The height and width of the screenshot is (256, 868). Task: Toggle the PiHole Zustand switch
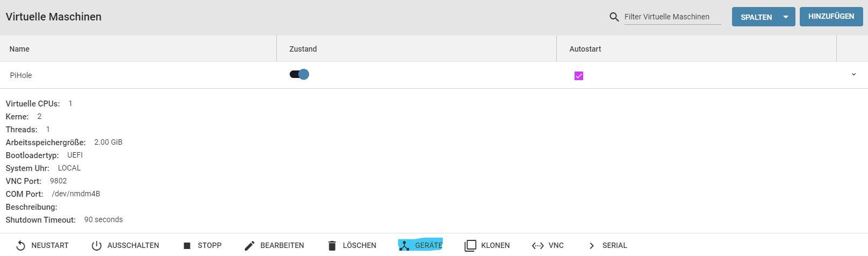[299, 74]
